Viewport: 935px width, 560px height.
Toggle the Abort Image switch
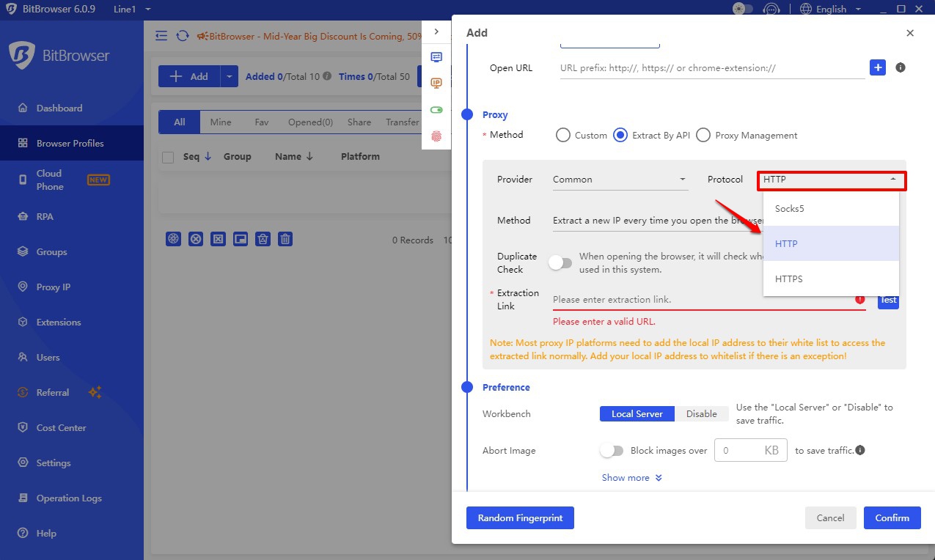(x=612, y=451)
